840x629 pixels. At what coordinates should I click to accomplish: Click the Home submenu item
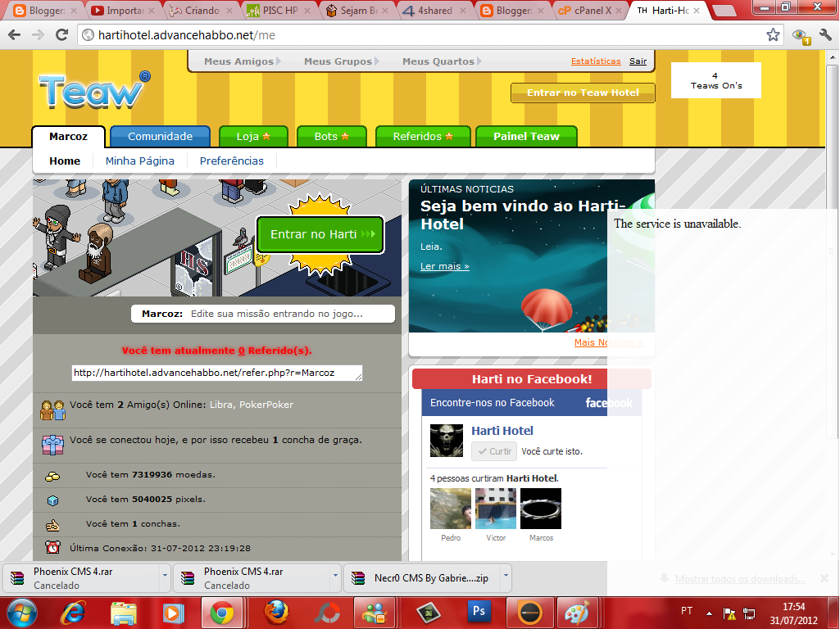coord(65,161)
